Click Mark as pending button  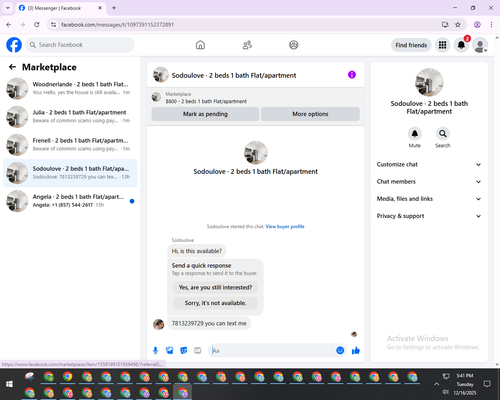tap(205, 114)
